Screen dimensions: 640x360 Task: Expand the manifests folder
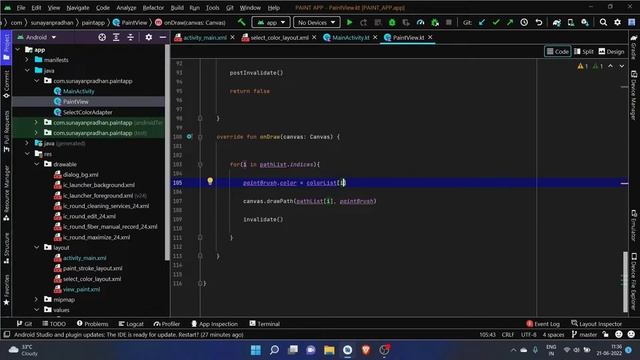click(x=27, y=60)
